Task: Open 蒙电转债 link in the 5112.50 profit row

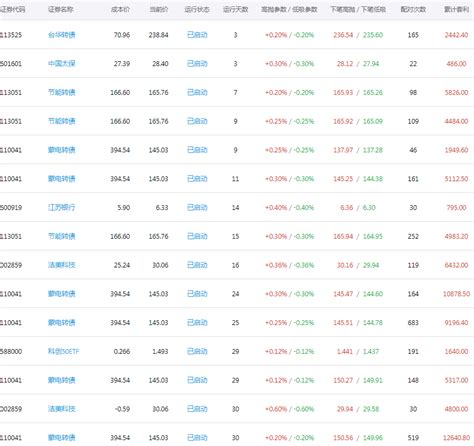Action: [62, 179]
